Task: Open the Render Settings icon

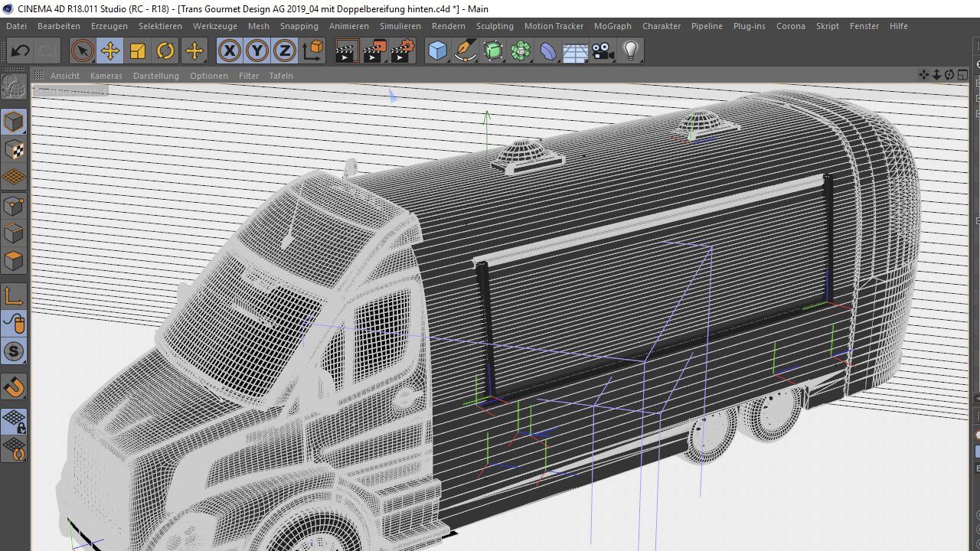Action: (403, 51)
